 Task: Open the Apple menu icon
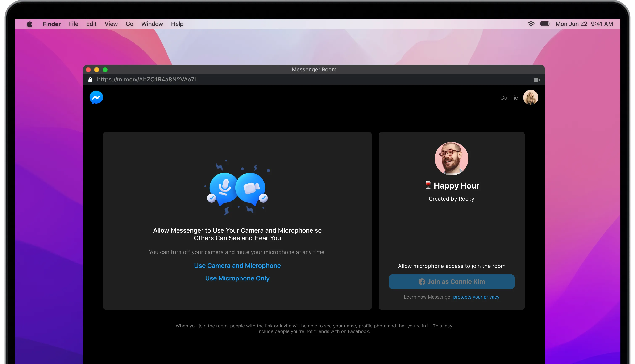[30, 24]
